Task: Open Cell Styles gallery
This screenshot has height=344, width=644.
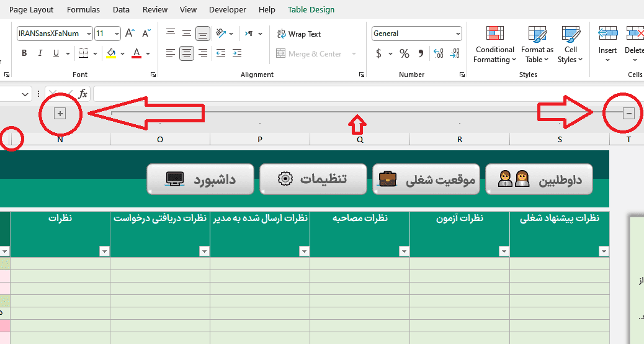Action: 571,44
